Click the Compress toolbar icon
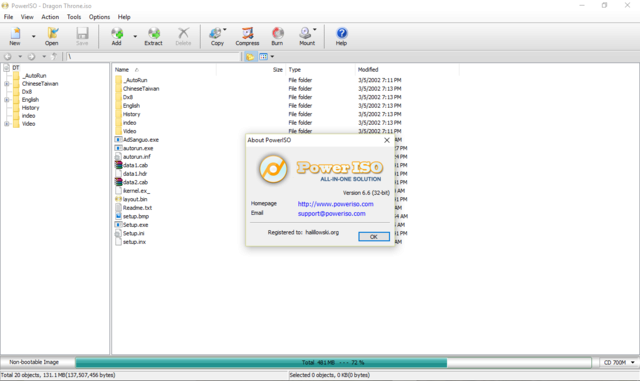 [247, 36]
